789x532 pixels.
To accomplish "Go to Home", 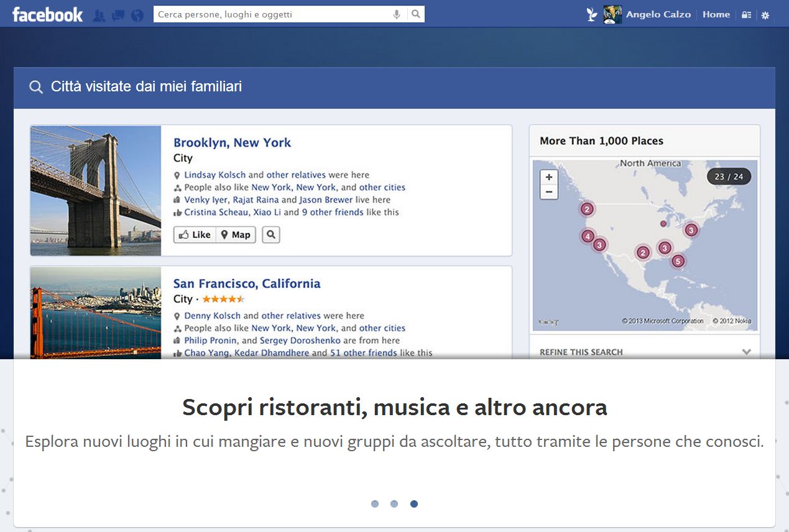I will click(x=716, y=14).
